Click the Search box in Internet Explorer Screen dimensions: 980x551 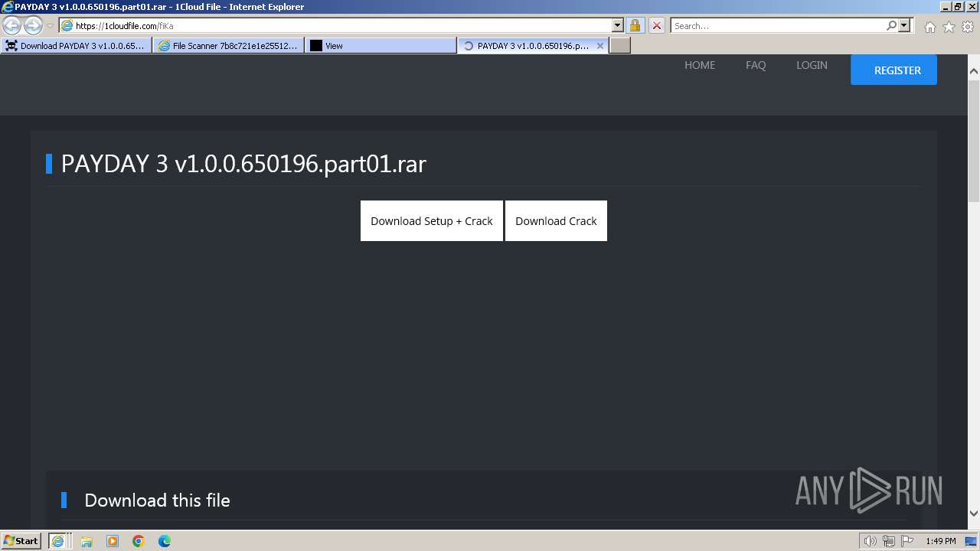click(x=777, y=25)
